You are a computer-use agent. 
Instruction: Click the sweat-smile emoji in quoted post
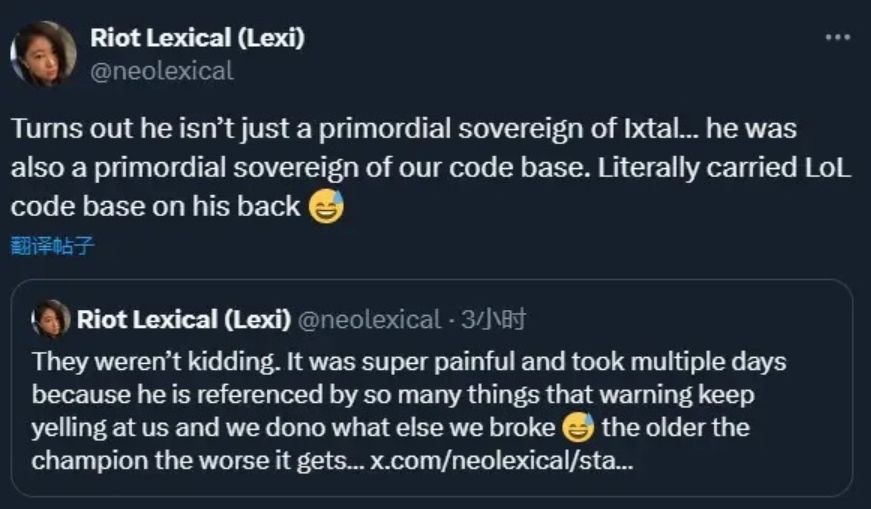[576, 428]
